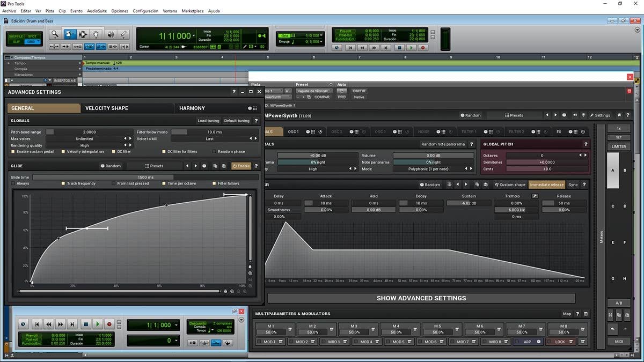Click the A/B comparison button
This screenshot has width=644, height=362.
coord(619,303)
